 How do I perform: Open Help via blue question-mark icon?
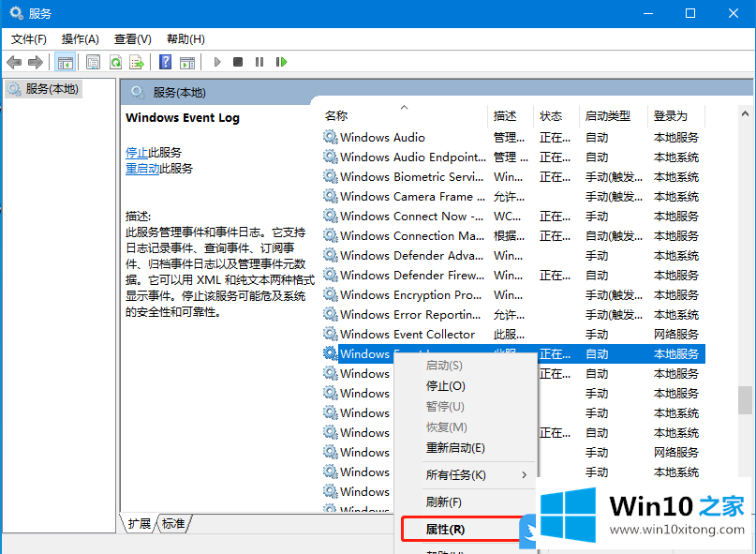166,62
